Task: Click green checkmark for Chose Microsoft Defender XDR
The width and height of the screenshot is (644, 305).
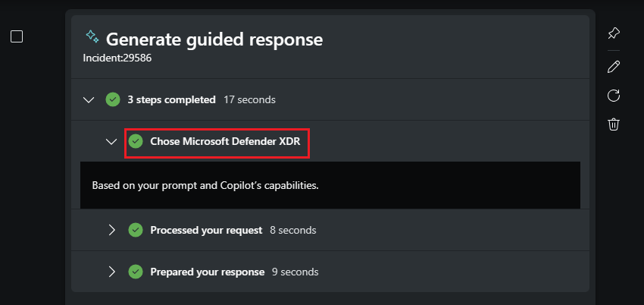Action: [x=136, y=141]
